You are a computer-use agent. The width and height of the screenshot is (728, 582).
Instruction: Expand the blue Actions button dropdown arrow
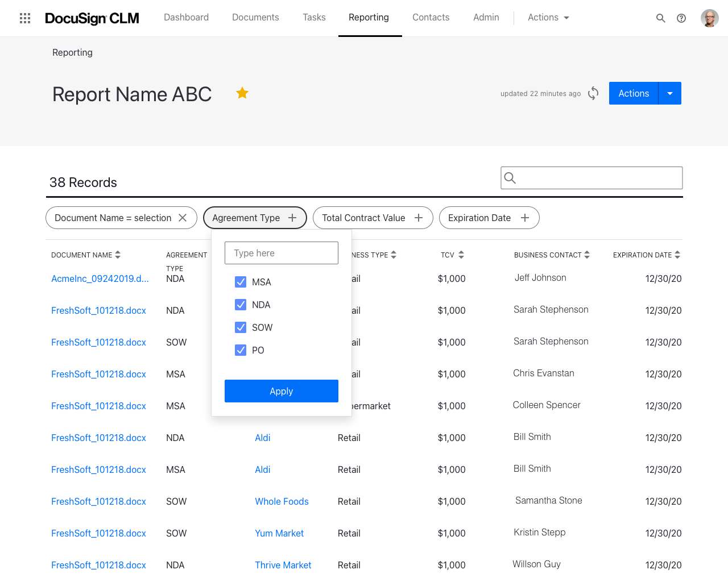(670, 93)
